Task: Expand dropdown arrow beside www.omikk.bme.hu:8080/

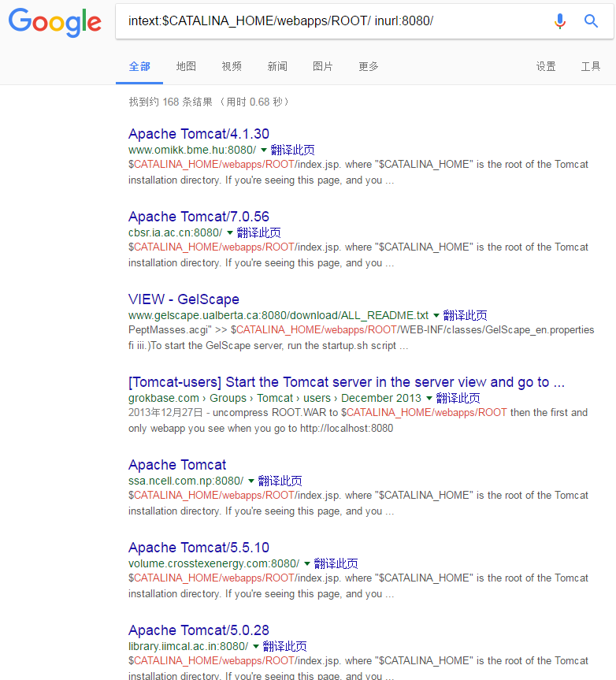Action: point(264,150)
